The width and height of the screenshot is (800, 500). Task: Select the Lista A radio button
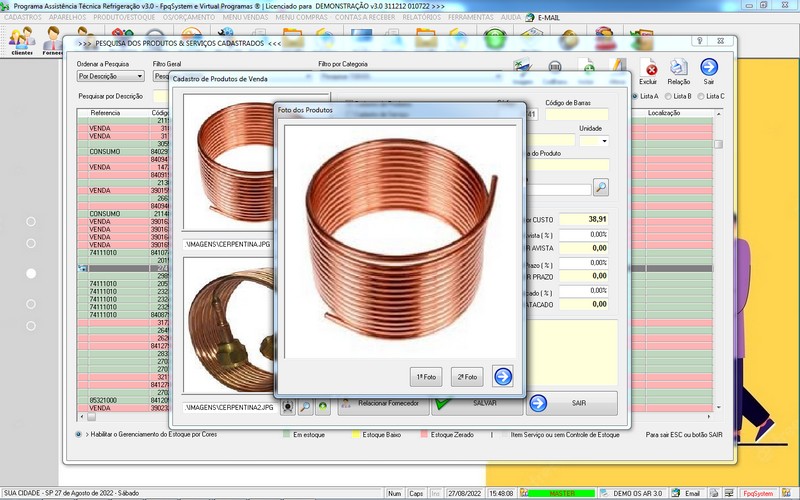635,96
